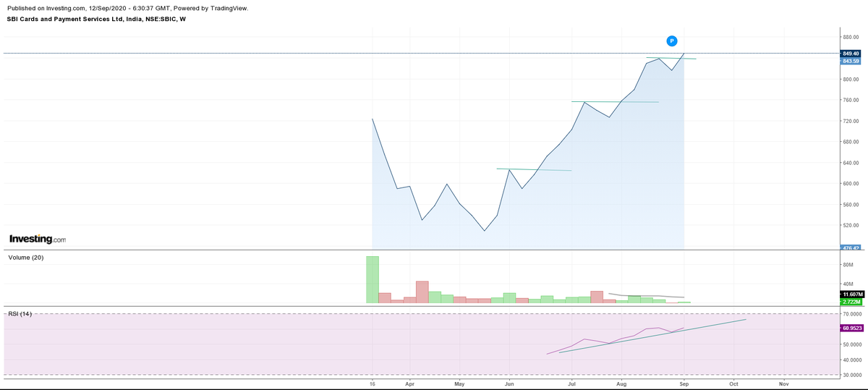Image resolution: width=868 pixels, height=390 pixels.
Task: Click the 520.00 price axis label
Action: (x=851, y=226)
